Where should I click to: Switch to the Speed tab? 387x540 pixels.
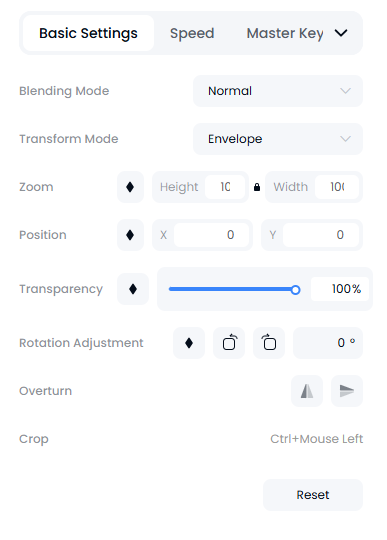192,33
